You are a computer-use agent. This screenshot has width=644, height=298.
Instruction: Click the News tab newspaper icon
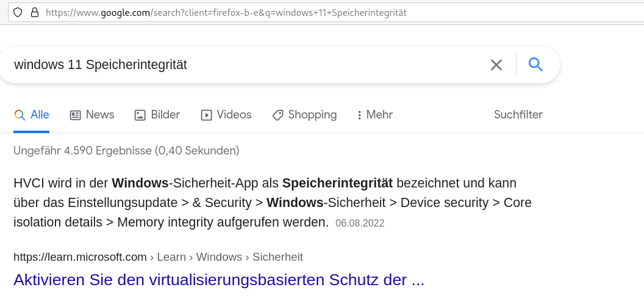75,115
